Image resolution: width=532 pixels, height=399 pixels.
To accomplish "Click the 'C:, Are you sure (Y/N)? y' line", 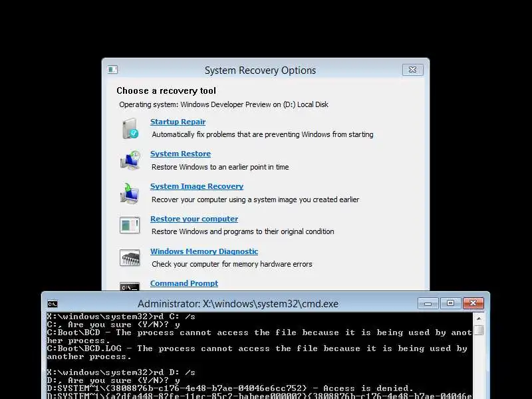I will (113, 325).
